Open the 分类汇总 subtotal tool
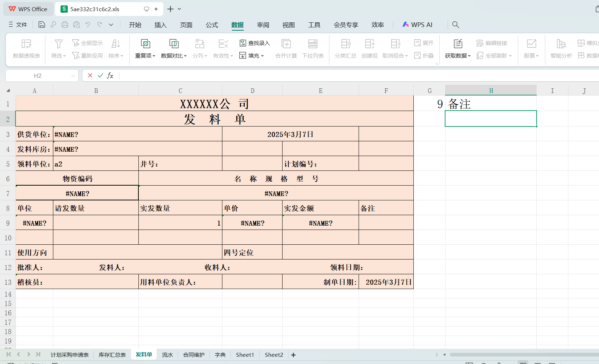599x364 pixels. pyautogui.click(x=345, y=49)
